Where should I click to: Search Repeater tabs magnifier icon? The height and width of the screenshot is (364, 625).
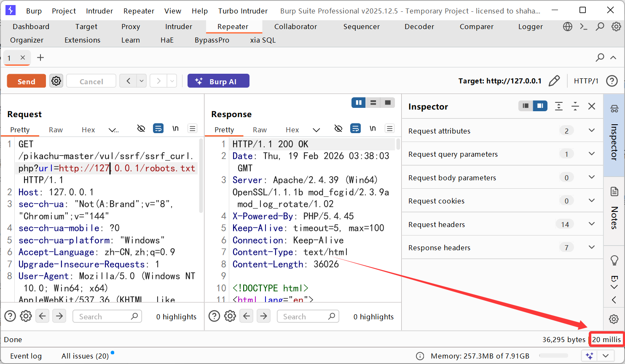click(600, 57)
